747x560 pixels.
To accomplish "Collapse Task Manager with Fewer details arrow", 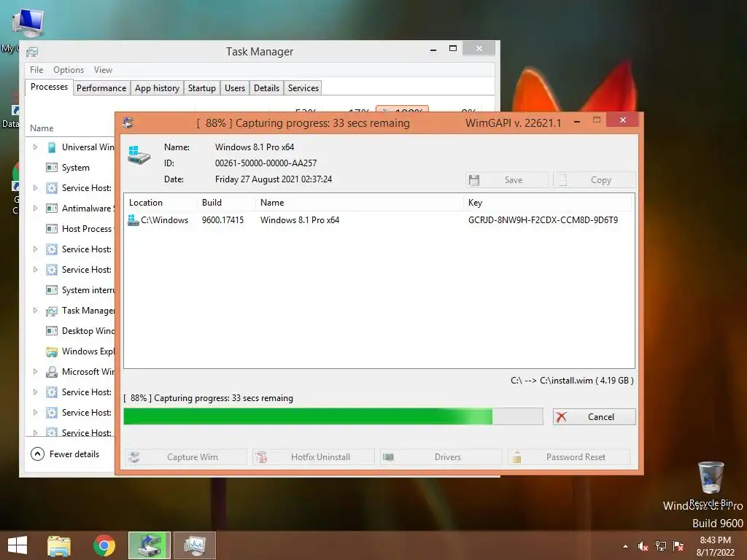I will pos(38,454).
